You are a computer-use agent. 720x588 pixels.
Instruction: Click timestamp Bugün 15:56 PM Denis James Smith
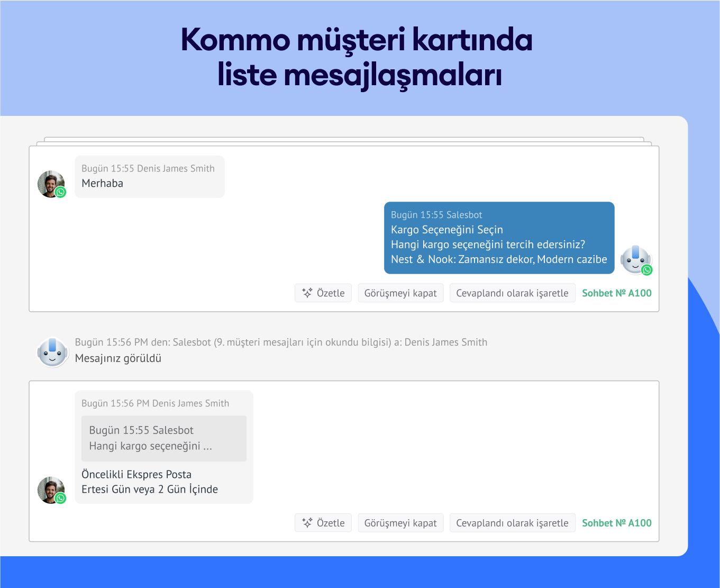pyautogui.click(x=156, y=403)
